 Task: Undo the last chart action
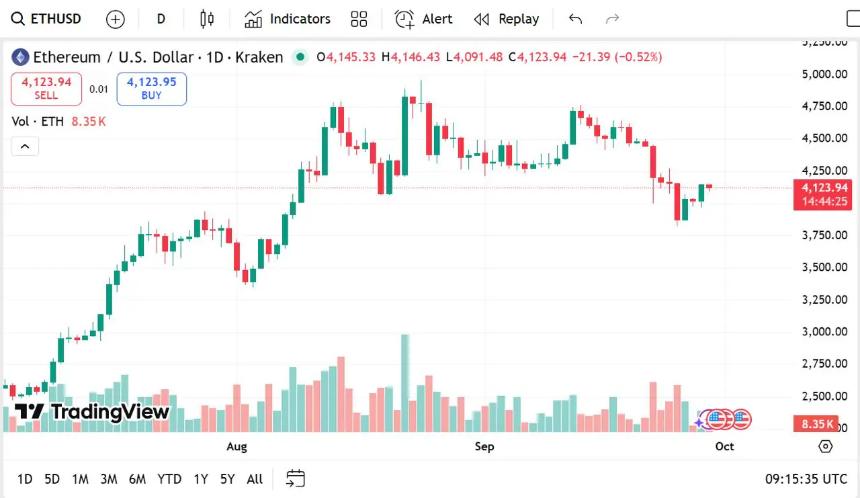(575, 19)
